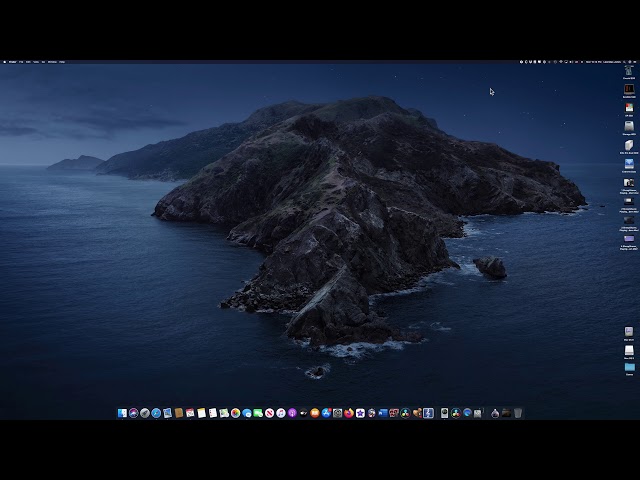Screen dimensions: 640x480
Task: Select the blue folder on the desktop
Action: 629,367
